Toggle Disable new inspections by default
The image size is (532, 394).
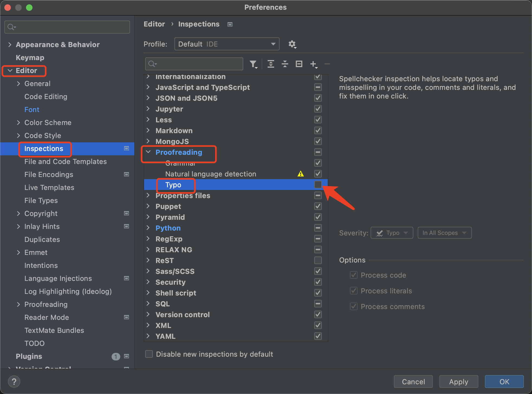149,354
